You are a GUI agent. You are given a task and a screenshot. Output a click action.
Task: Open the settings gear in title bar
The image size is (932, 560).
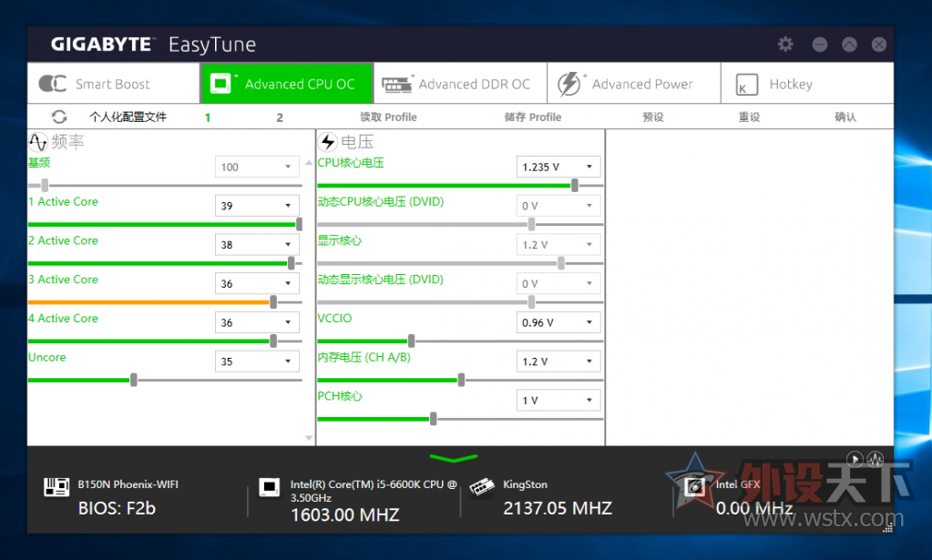click(785, 44)
